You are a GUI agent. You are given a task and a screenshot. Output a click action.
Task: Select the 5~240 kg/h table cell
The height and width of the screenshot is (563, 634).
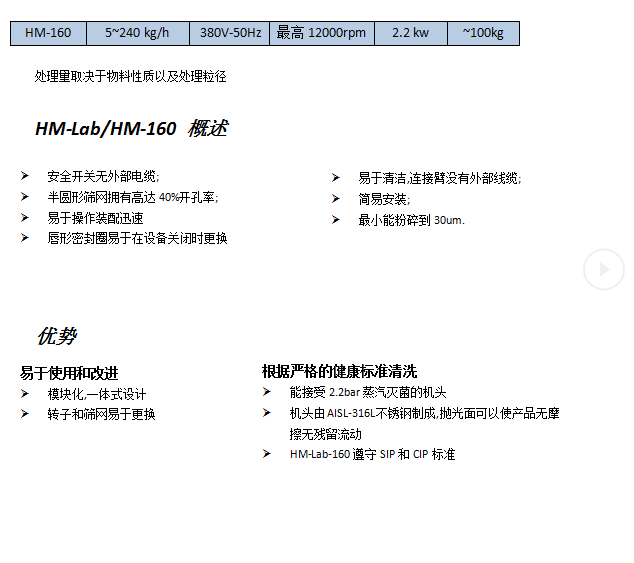point(138,33)
